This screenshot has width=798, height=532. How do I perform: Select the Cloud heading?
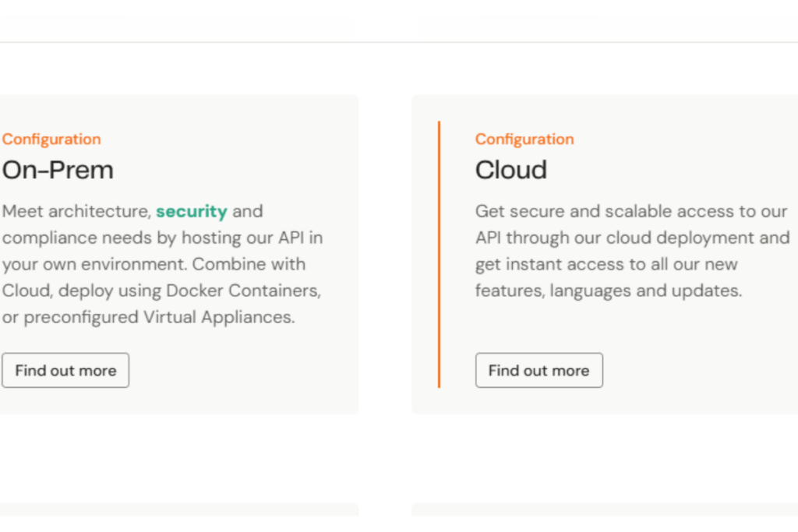coord(511,170)
